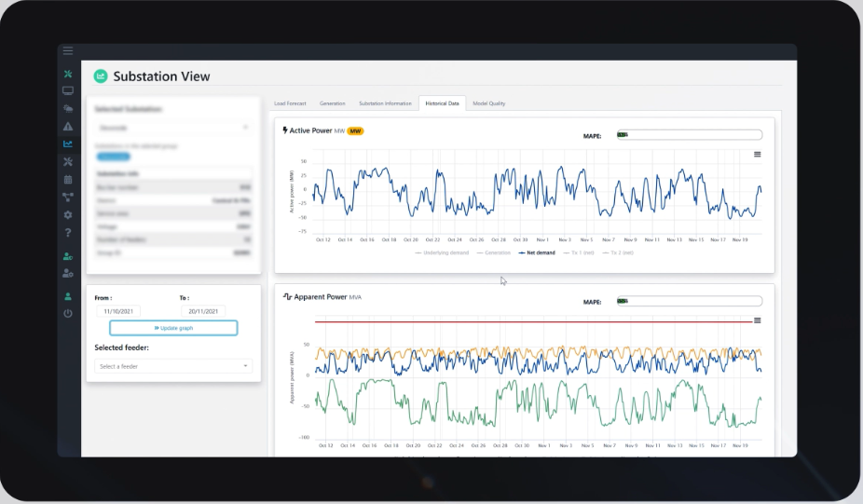Click the blue substation group tag
This screenshot has width=863, height=504.
pos(114,157)
